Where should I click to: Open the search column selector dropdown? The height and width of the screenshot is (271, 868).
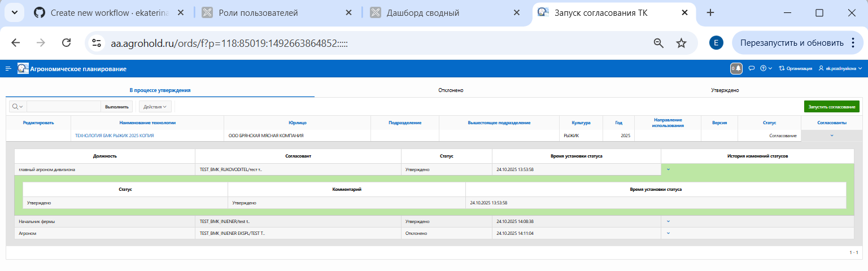(x=18, y=106)
